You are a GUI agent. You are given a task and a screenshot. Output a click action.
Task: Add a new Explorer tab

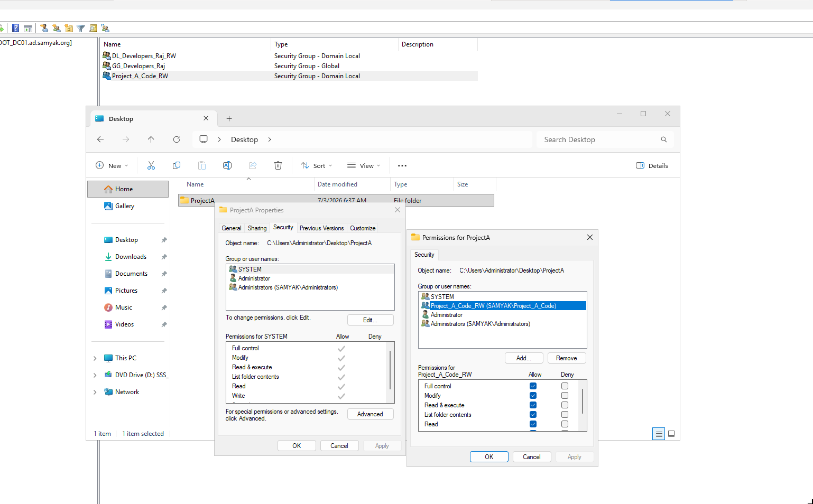(x=229, y=119)
